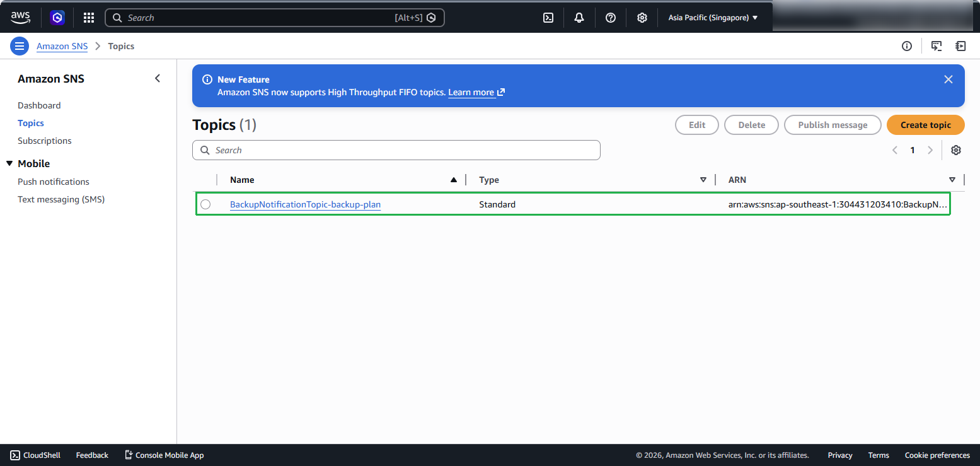Viewport: 980px width, 466px height.
Task: Go to next page of topics
Action: coord(930,150)
